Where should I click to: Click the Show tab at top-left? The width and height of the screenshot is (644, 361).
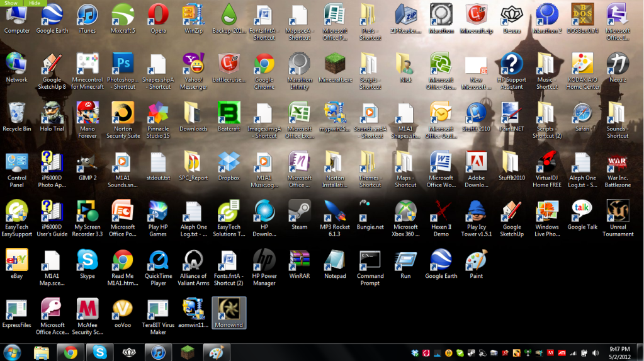point(11,3)
